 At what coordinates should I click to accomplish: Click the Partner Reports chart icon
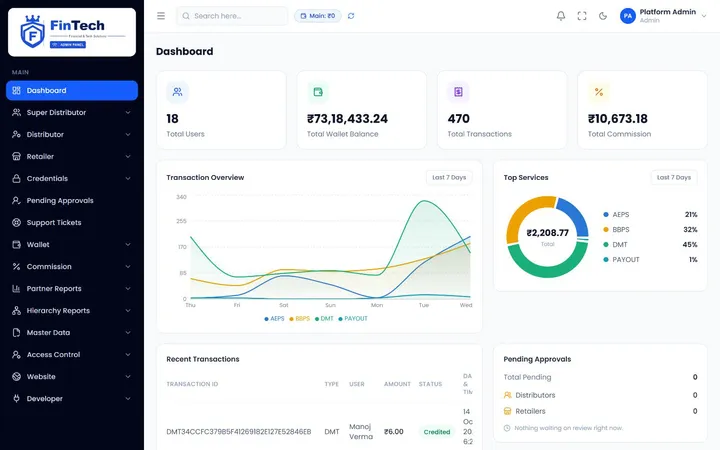pos(17,289)
